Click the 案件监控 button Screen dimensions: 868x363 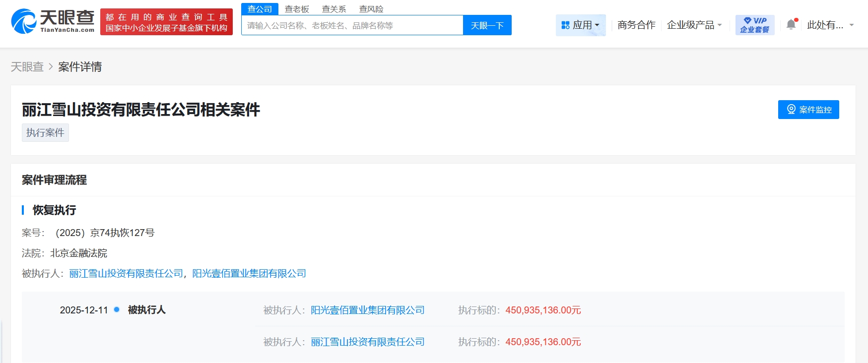[808, 110]
